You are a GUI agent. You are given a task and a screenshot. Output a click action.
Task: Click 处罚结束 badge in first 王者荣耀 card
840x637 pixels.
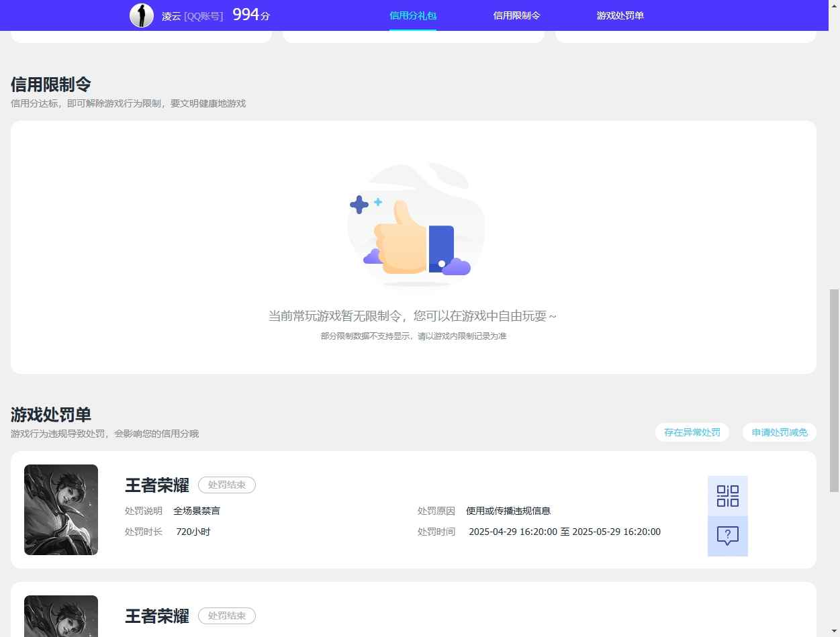coord(227,485)
